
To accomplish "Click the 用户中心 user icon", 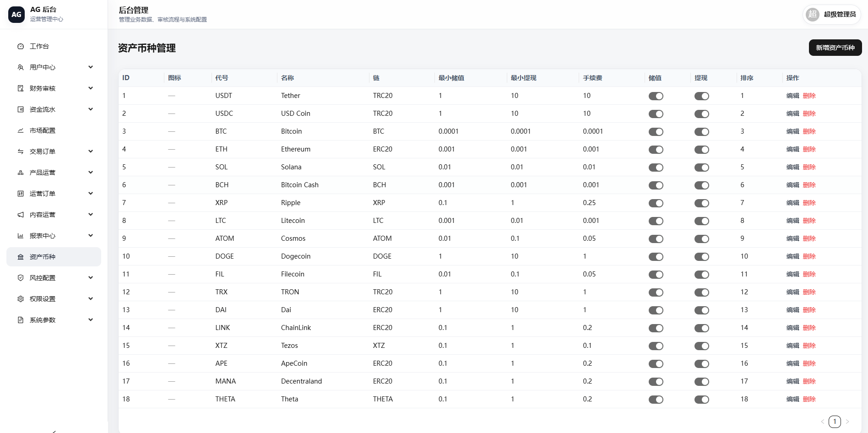I will 21,67.
